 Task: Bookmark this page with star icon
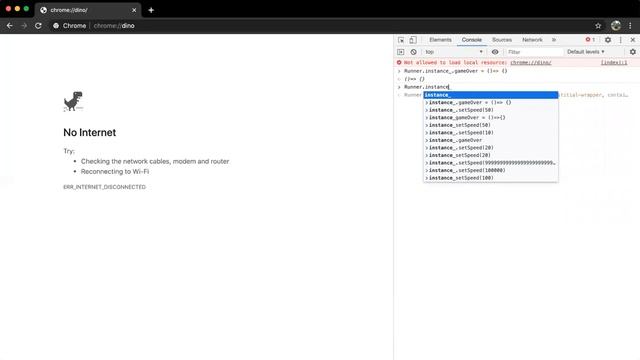(x=598, y=26)
